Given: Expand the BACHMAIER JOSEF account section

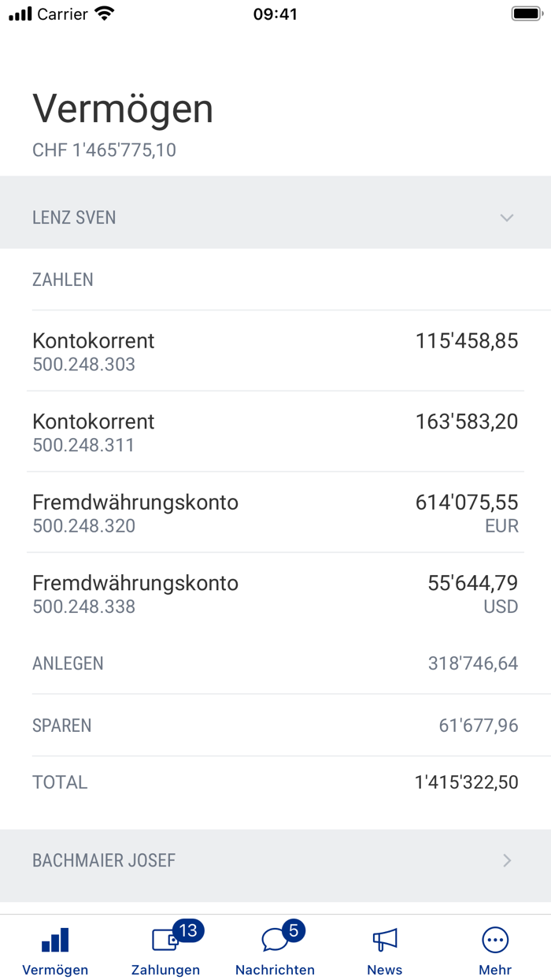Looking at the screenshot, I should (275, 860).
